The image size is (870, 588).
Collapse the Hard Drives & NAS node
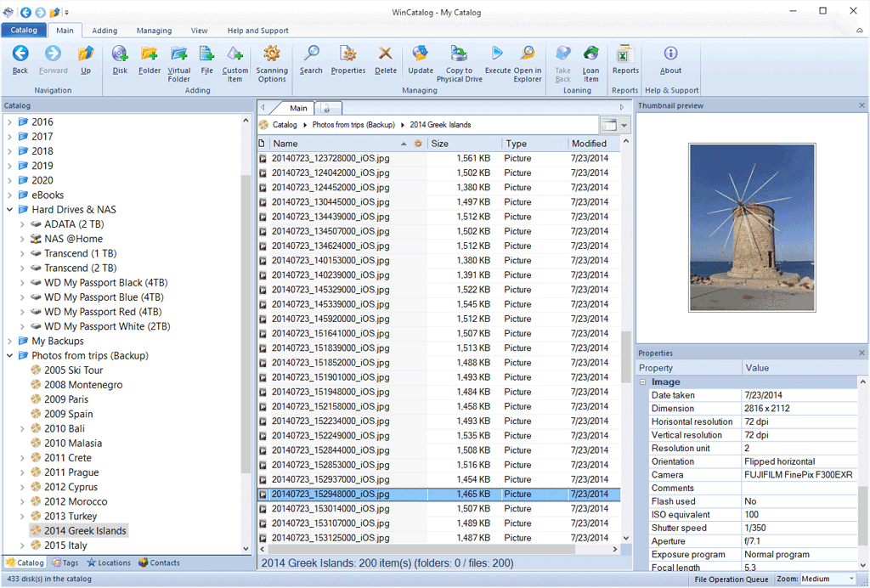tap(10, 210)
